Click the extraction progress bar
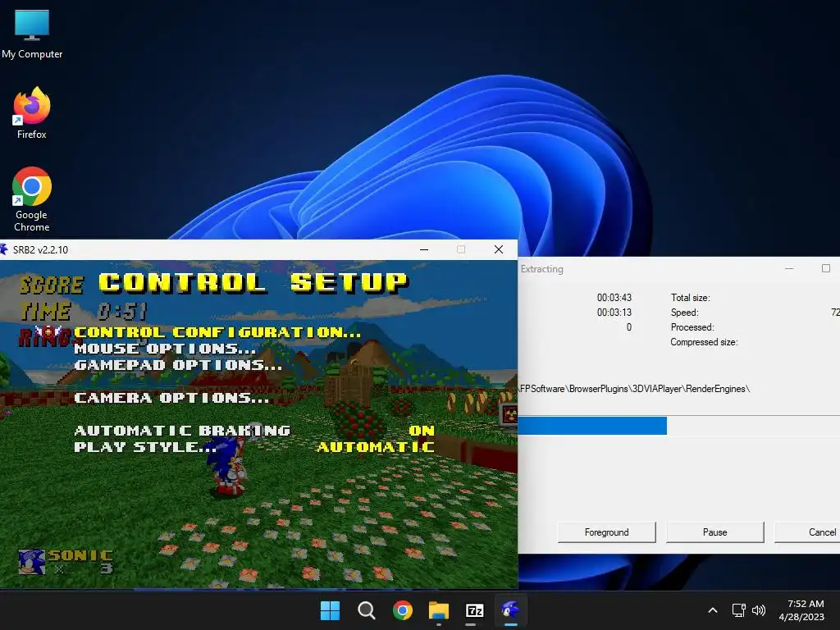Viewport: 840px width, 630px height. coord(678,426)
